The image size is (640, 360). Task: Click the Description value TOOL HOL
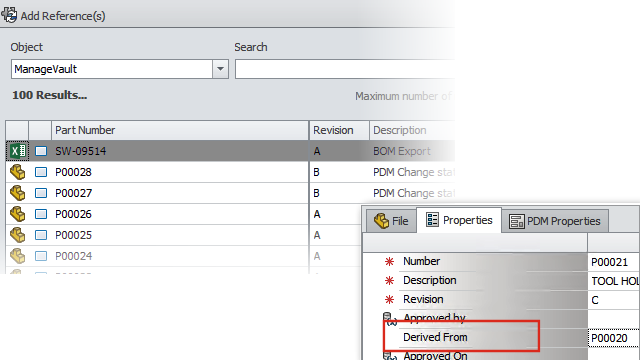tap(615, 281)
